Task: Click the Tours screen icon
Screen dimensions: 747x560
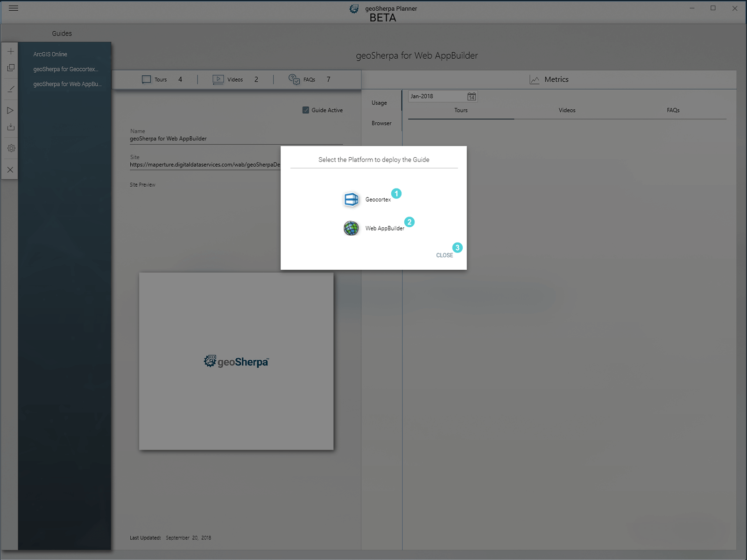Action: click(146, 80)
